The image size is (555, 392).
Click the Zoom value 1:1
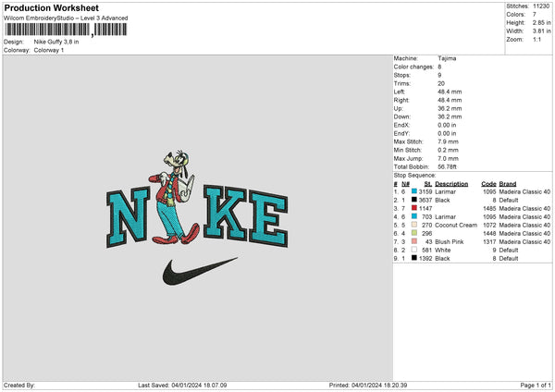(x=536, y=39)
